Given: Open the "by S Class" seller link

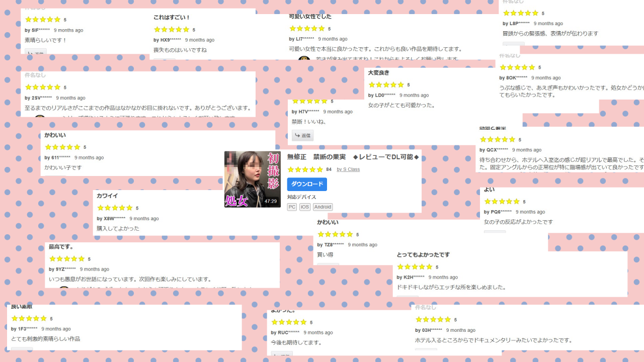Looking at the screenshot, I should coord(348,169).
